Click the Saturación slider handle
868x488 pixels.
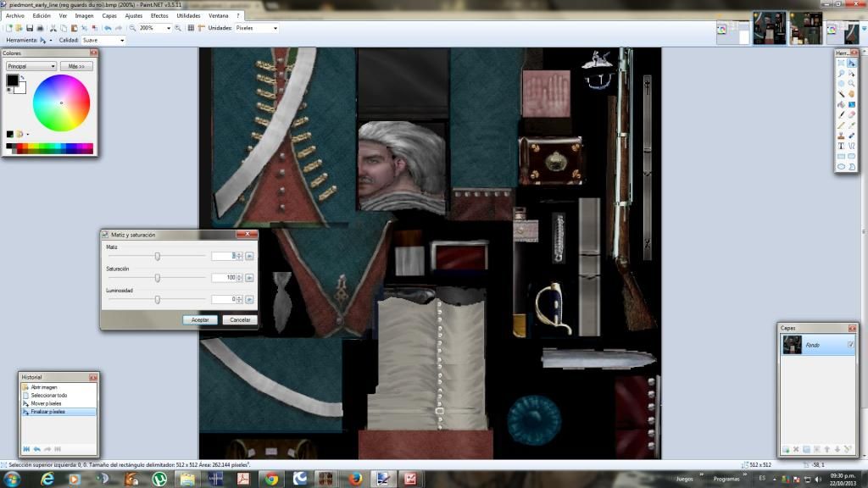coord(158,278)
